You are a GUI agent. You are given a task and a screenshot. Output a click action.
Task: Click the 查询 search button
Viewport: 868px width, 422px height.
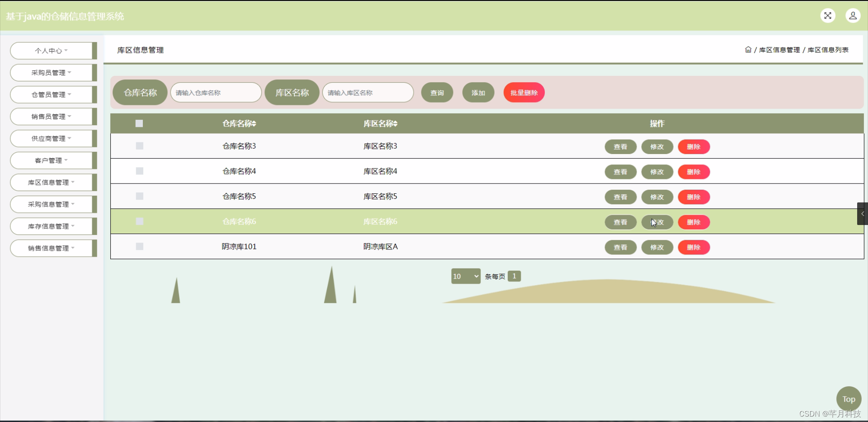click(x=436, y=92)
